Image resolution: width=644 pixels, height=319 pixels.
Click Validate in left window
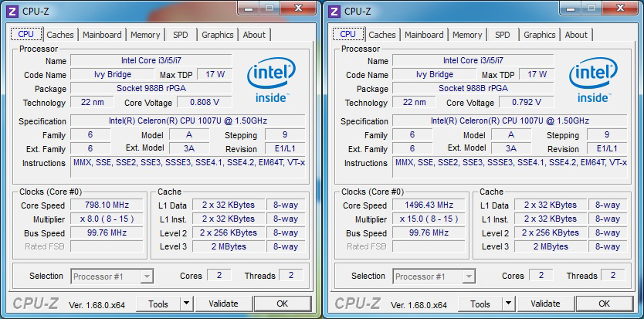coord(223,304)
